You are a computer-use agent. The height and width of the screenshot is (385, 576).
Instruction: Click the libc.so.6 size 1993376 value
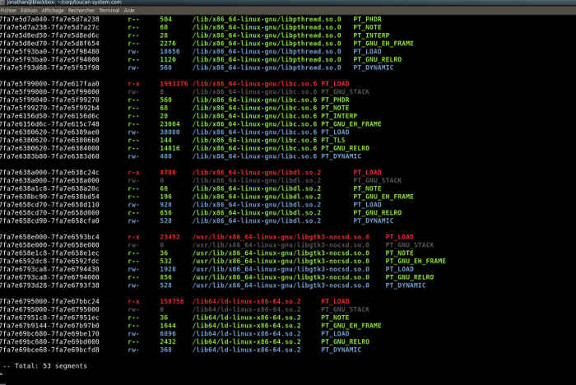pyautogui.click(x=174, y=84)
